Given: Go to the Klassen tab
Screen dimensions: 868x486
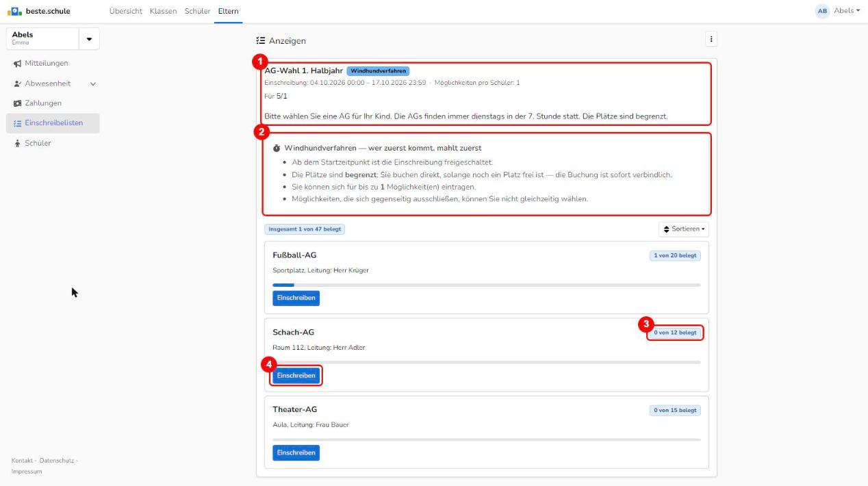Looking at the screenshot, I should 163,11.
